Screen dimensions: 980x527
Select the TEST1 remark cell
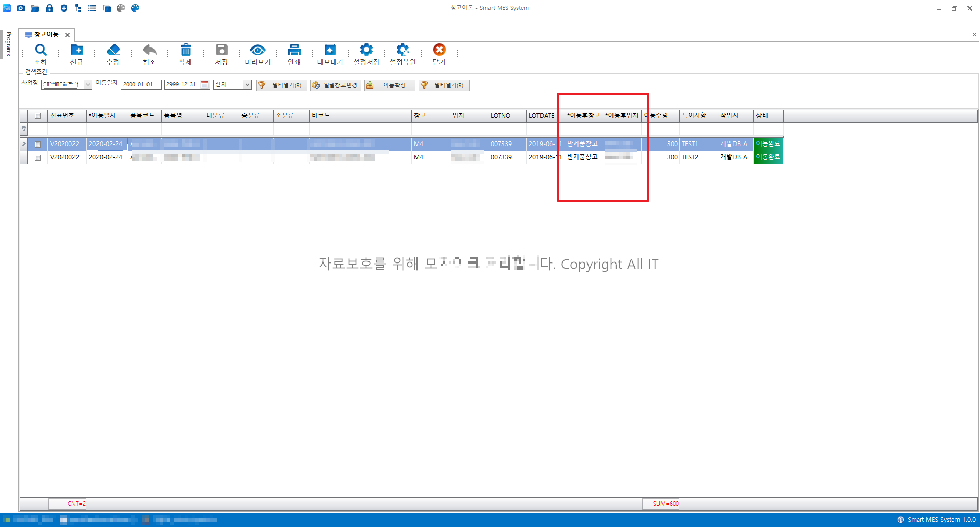698,144
